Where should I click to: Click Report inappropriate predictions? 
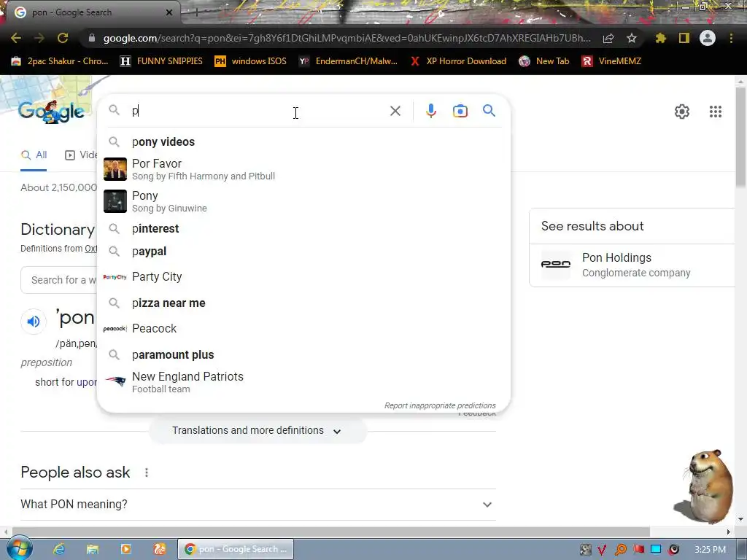pos(440,405)
